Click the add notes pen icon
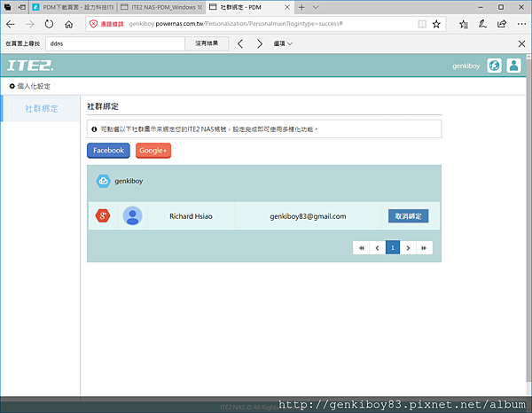The height and width of the screenshot is (413, 532). [482, 24]
